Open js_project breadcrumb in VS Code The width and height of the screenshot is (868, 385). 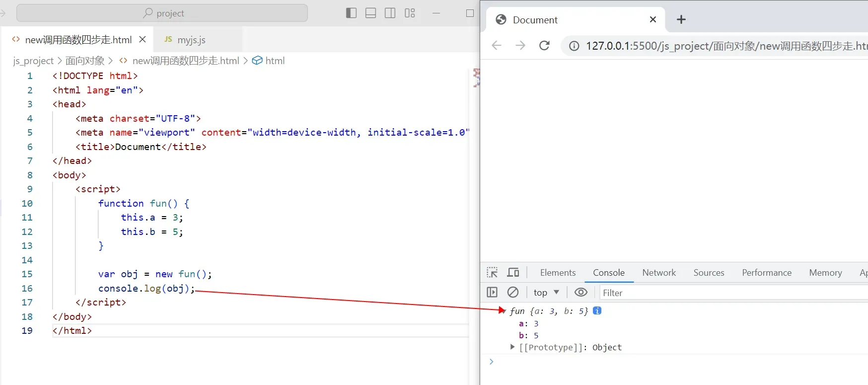pos(33,61)
